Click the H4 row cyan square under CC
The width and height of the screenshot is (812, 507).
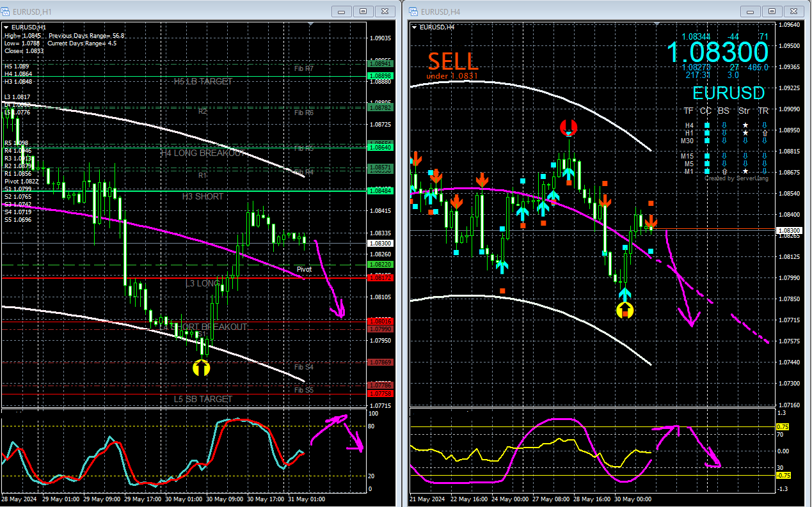pyautogui.click(x=707, y=125)
